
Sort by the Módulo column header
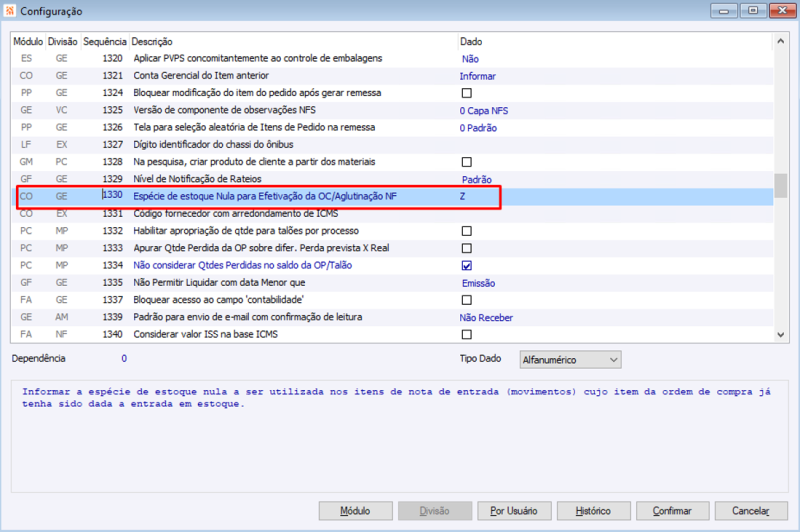tap(28, 41)
